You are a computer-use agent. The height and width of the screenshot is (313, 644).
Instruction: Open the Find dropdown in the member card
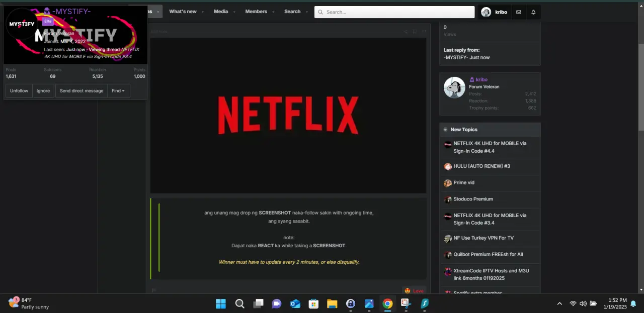[x=119, y=91]
